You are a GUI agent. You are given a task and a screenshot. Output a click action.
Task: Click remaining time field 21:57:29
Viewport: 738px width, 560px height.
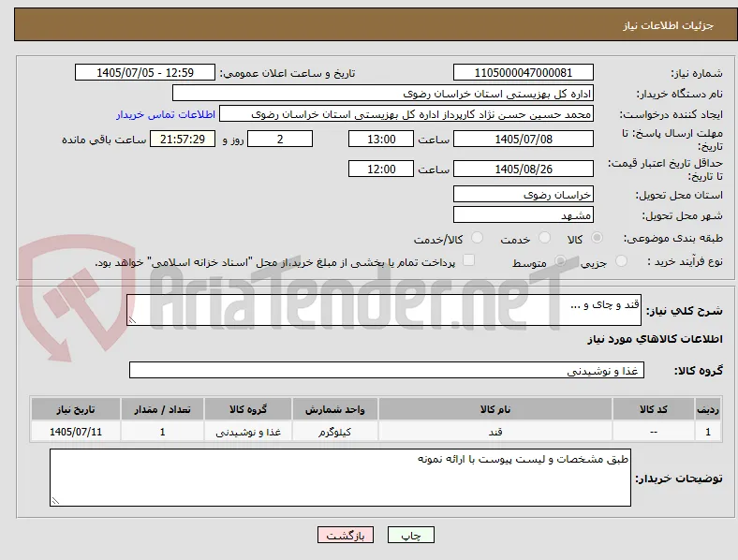pos(183,139)
